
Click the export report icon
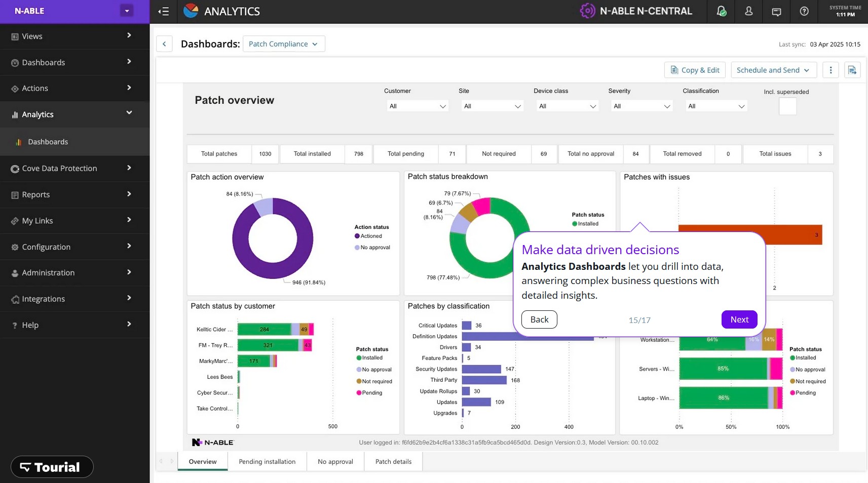[852, 70]
